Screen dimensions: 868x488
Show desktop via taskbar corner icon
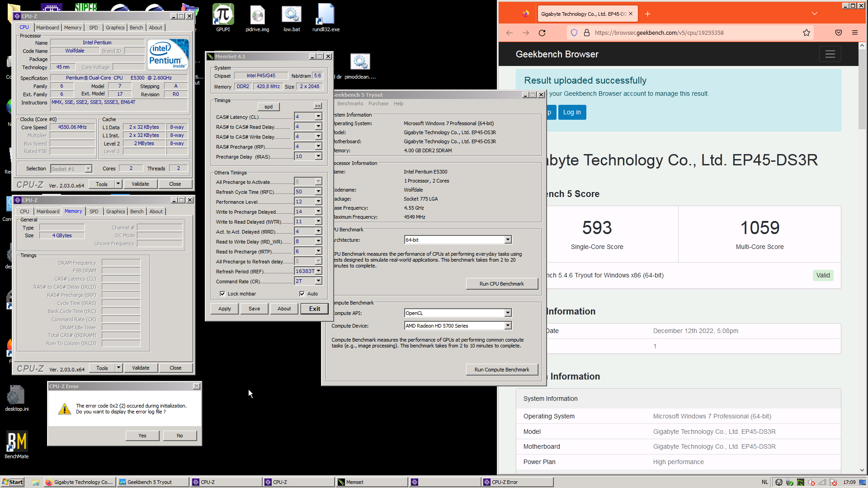pos(863,482)
